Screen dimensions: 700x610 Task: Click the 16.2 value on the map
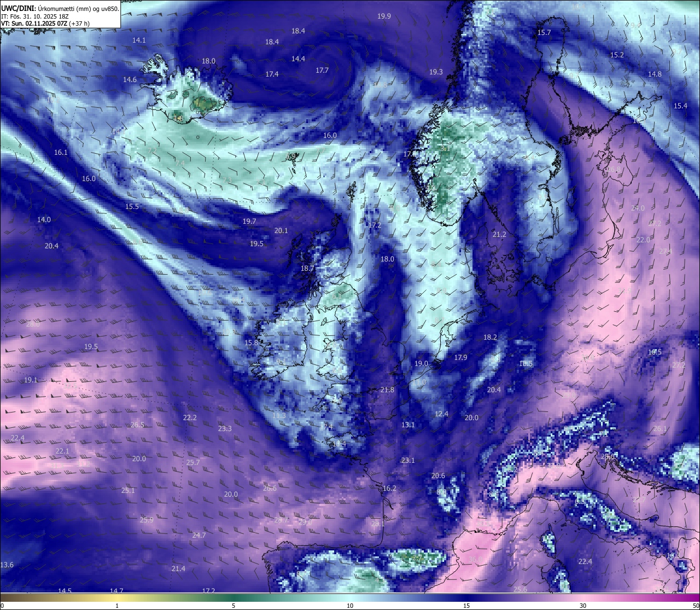point(389,489)
